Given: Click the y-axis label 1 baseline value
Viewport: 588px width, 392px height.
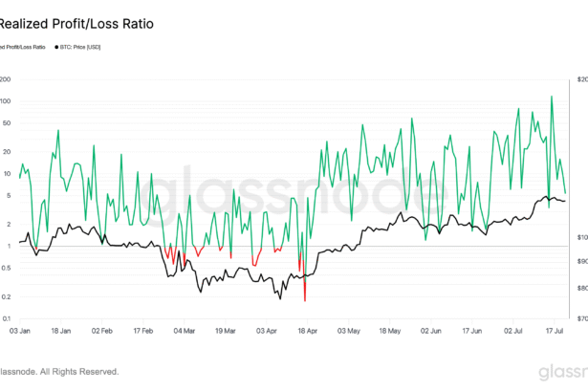Looking at the screenshot, I should (x=6, y=247).
